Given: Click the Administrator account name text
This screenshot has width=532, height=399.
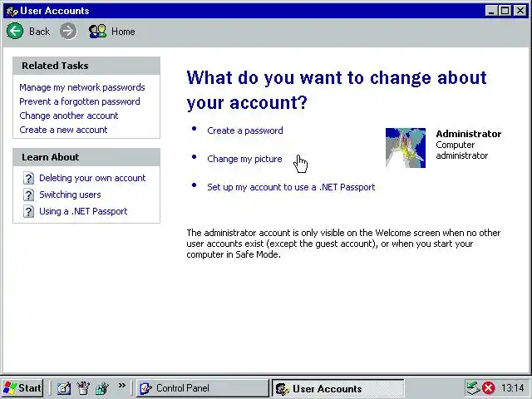Looking at the screenshot, I should point(469,134).
